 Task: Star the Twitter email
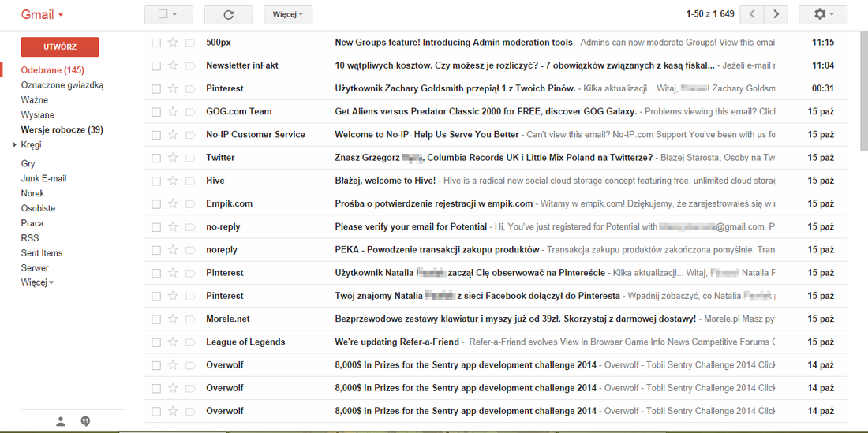tap(174, 158)
